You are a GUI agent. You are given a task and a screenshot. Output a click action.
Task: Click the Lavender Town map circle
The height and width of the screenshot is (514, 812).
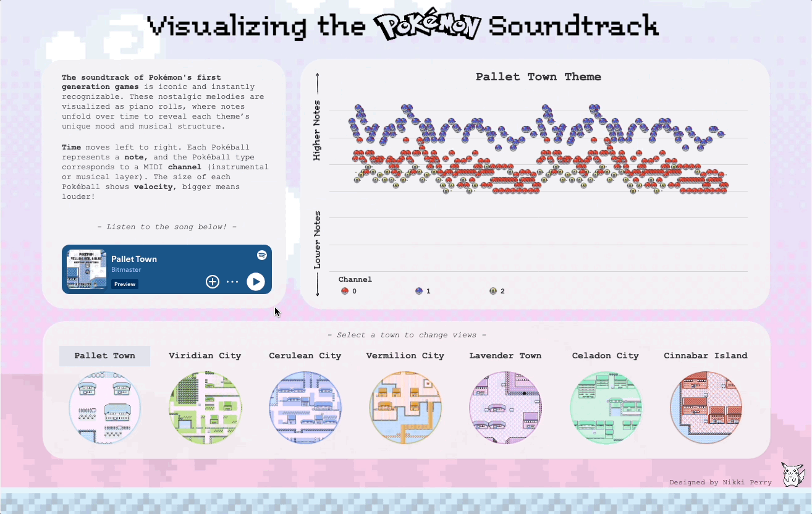(505, 407)
